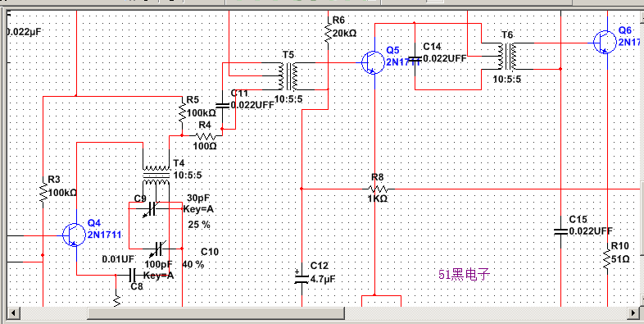The image size is (644, 324).
Task: Click the R6 20kΩ resistor symbol
Action: tap(328, 33)
